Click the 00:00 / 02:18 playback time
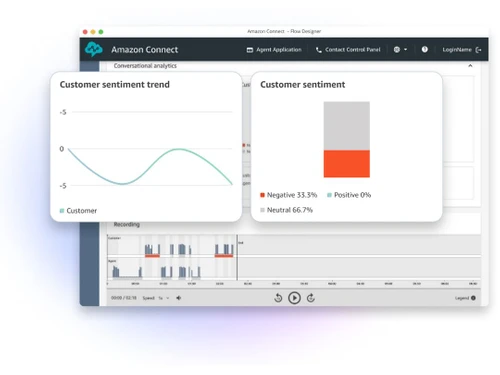This screenshot has height=375, width=500. [x=124, y=298]
